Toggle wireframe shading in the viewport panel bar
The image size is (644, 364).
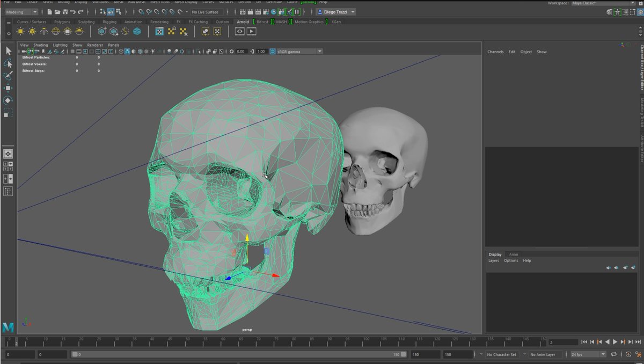pos(120,52)
